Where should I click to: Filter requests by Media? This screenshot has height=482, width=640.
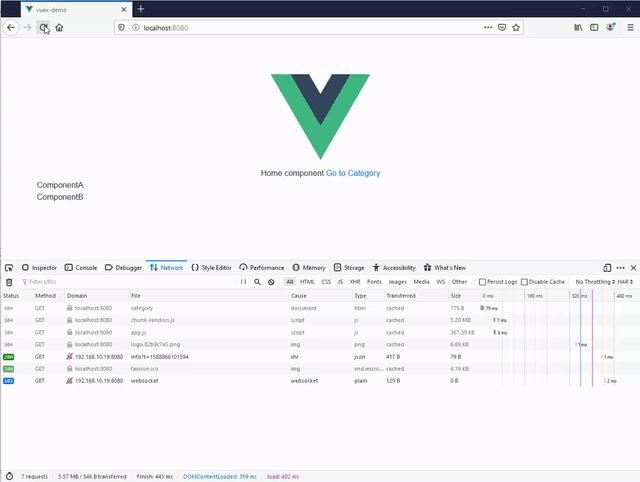click(x=421, y=282)
